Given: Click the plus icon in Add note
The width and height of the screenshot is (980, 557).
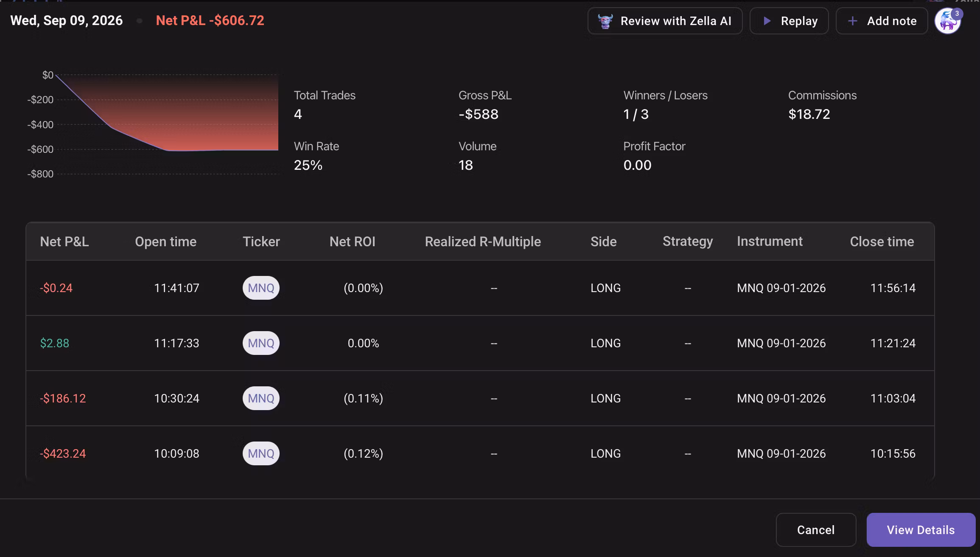Looking at the screenshot, I should point(853,21).
